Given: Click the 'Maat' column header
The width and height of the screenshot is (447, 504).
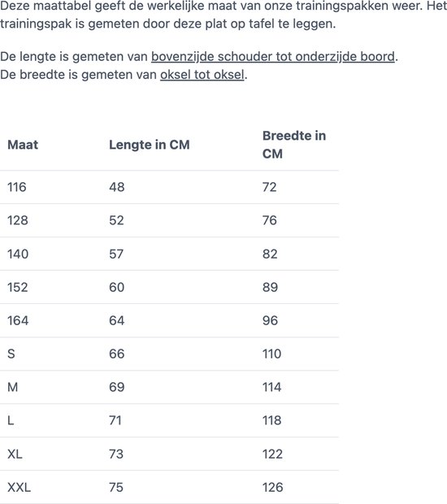Looking at the screenshot, I should coord(23,145).
